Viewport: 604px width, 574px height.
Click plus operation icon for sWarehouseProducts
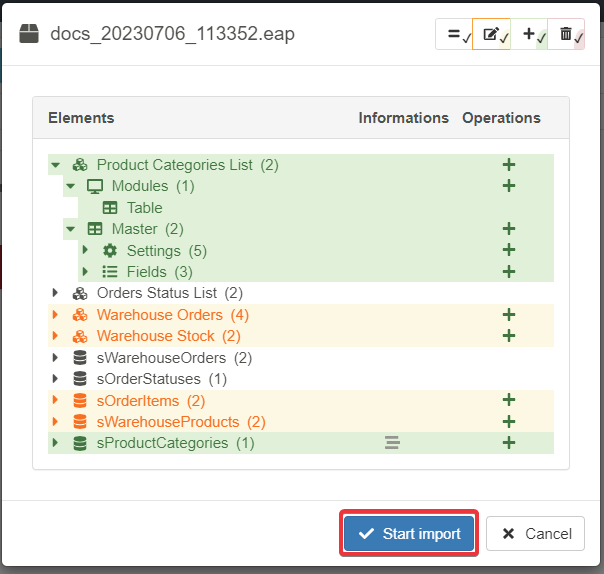pos(508,422)
